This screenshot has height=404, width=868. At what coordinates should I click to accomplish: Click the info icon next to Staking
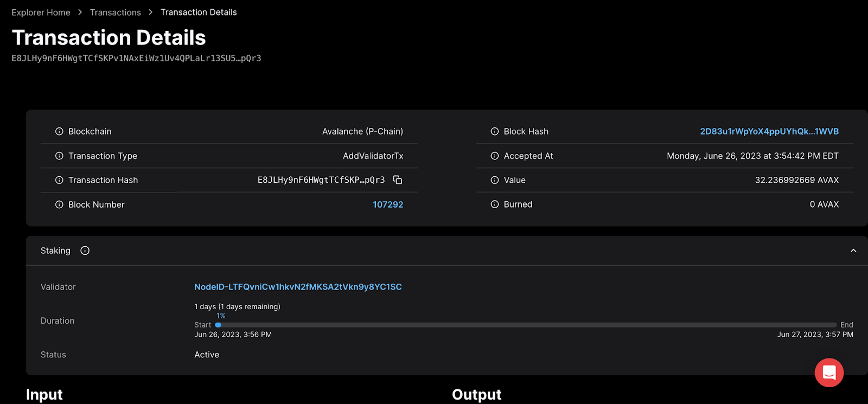tap(85, 251)
